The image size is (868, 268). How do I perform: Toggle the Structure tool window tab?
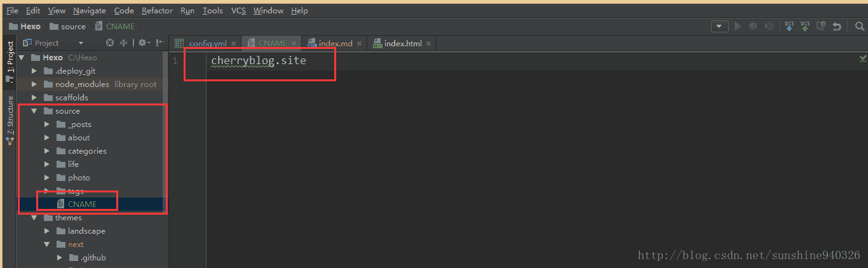(10, 119)
